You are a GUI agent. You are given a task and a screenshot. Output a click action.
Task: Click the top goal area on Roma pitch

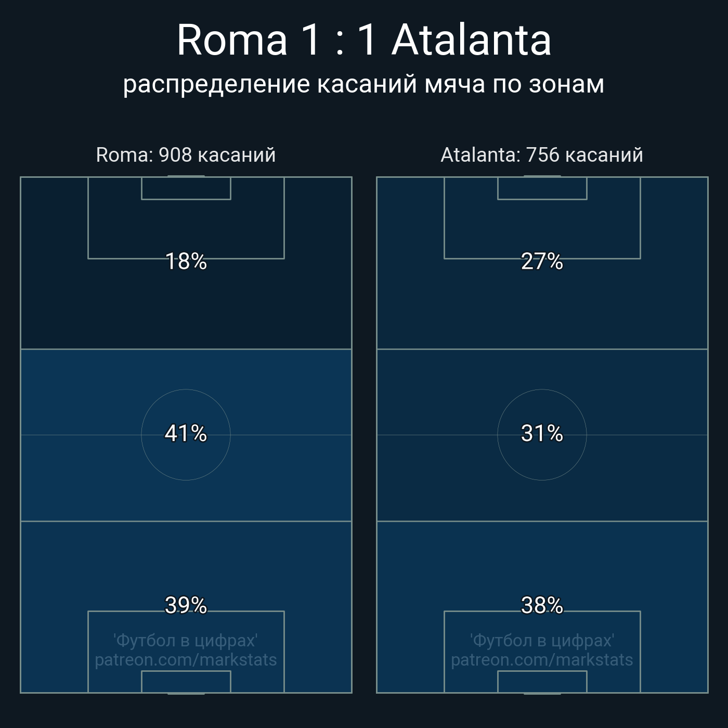pyautogui.click(x=186, y=188)
